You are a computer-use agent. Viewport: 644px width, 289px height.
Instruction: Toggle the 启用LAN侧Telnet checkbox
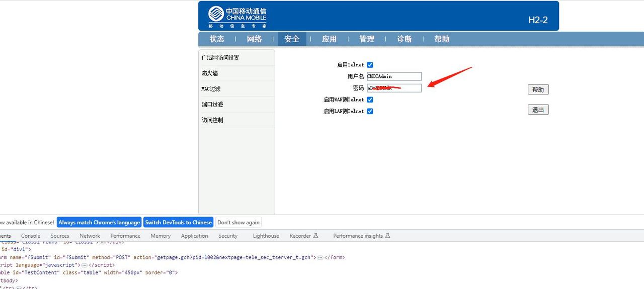[x=370, y=111]
